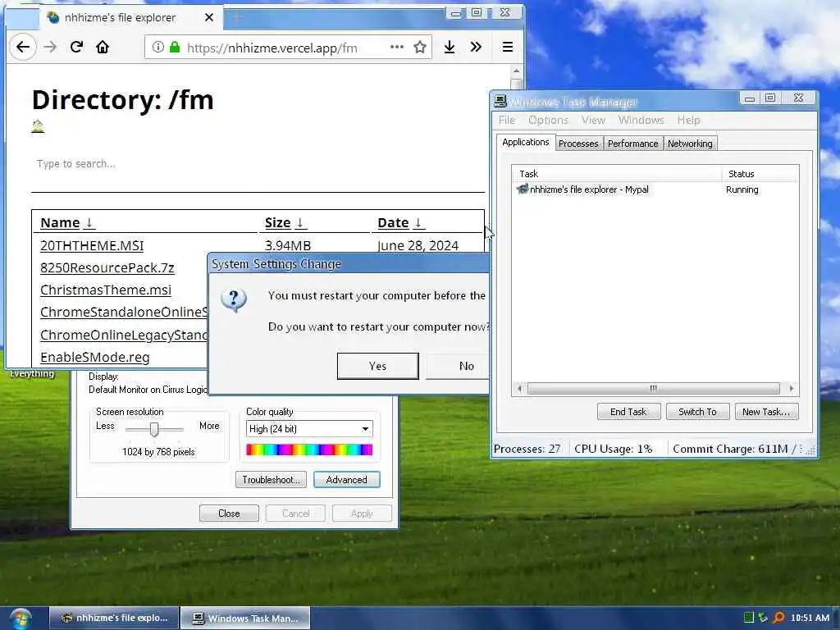Click the small home icon under Directory heading
Screen dimensions: 840x630
tap(38, 126)
